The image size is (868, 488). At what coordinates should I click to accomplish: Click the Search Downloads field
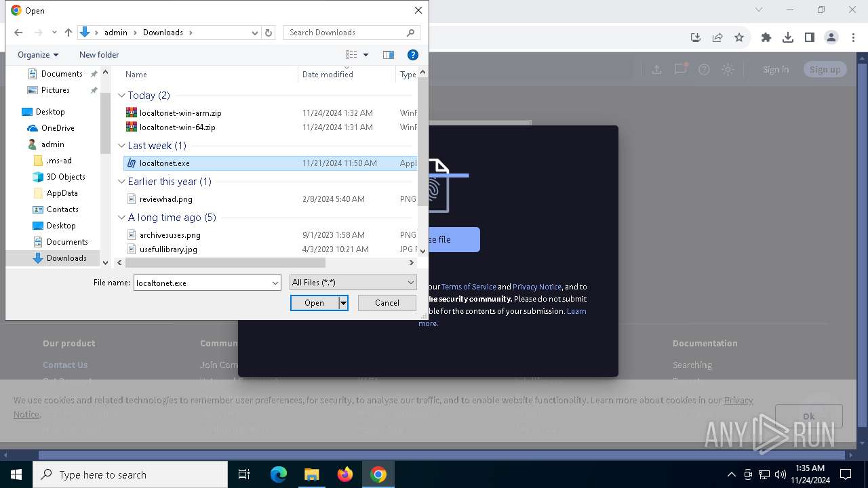pos(351,33)
